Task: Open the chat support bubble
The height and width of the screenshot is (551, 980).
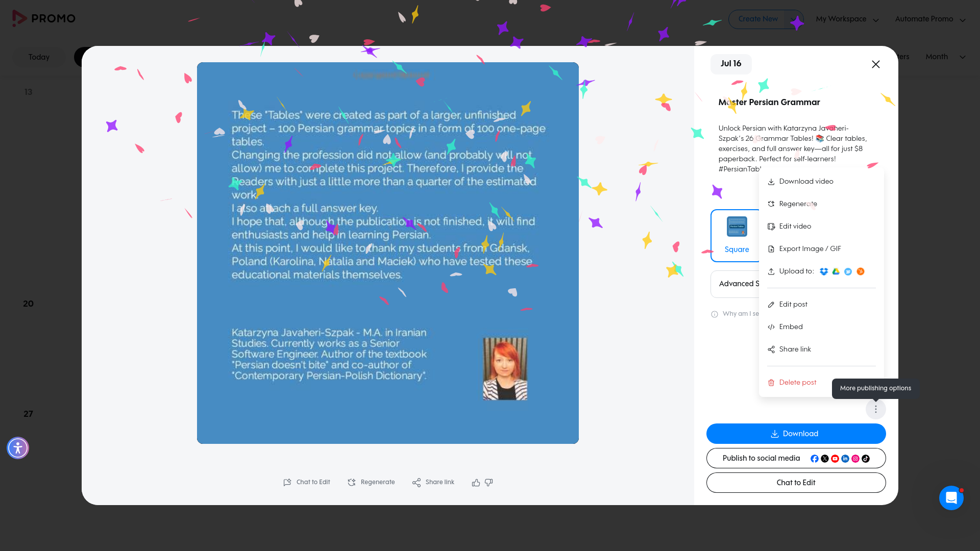Action: (x=951, y=498)
